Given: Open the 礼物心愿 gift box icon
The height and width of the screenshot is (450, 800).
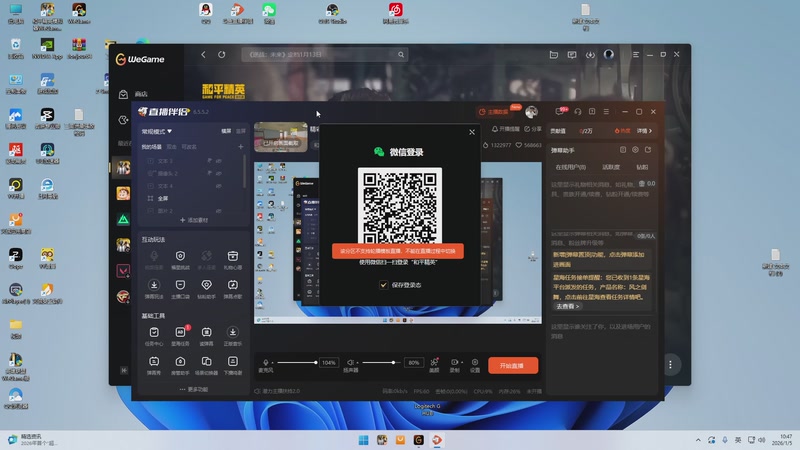Looking at the screenshot, I should 233,256.
